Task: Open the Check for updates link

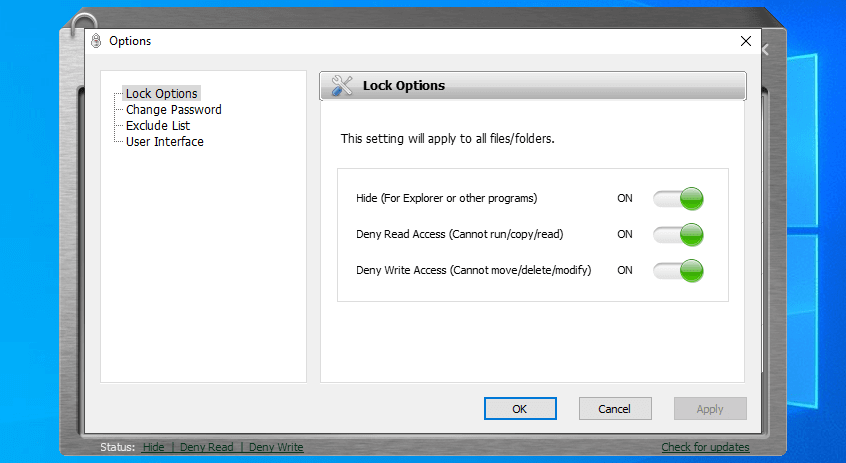Action: pyautogui.click(x=705, y=447)
